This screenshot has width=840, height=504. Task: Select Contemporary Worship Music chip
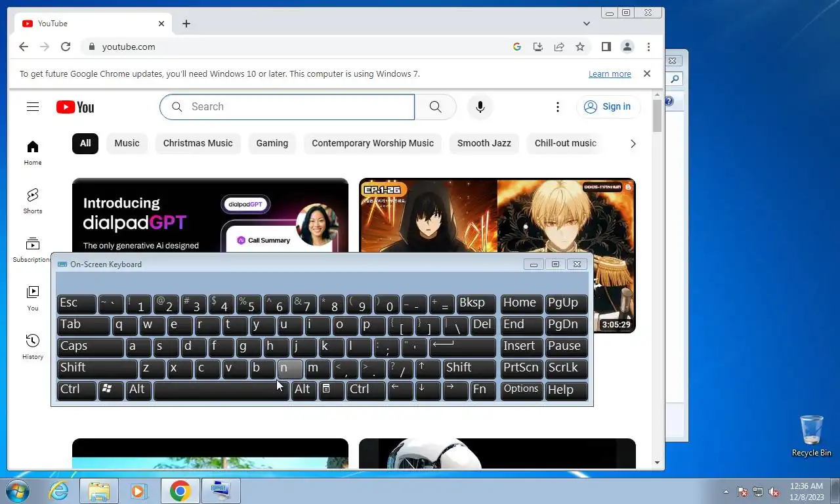point(373,143)
